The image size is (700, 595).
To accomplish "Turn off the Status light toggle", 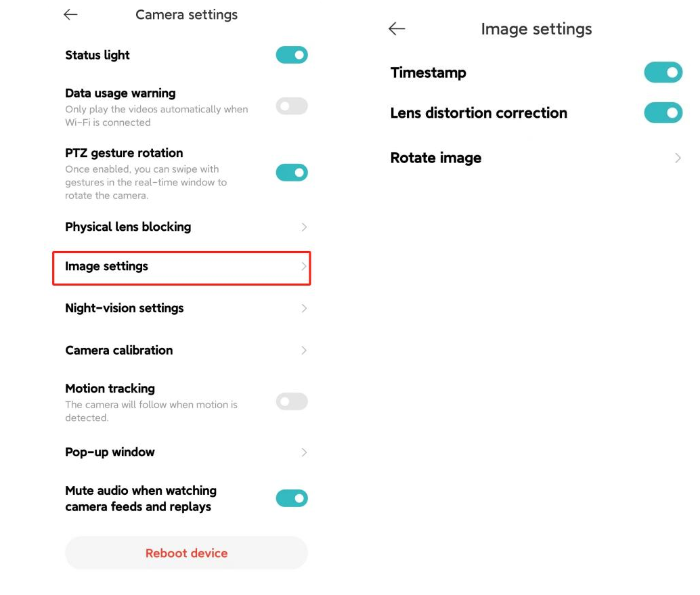I will pos(292,55).
